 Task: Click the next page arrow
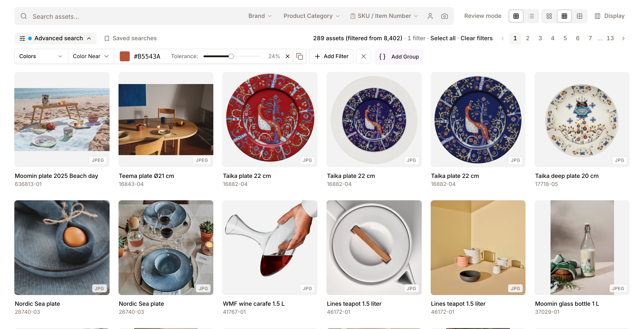(x=623, y=38)
